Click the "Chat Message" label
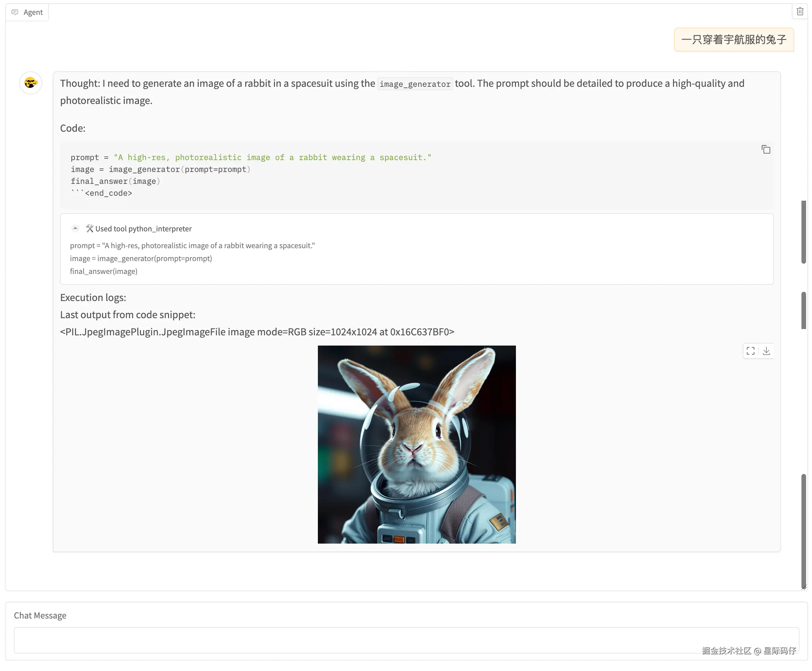This screenshot has height=671, width=812. (40, 615)
